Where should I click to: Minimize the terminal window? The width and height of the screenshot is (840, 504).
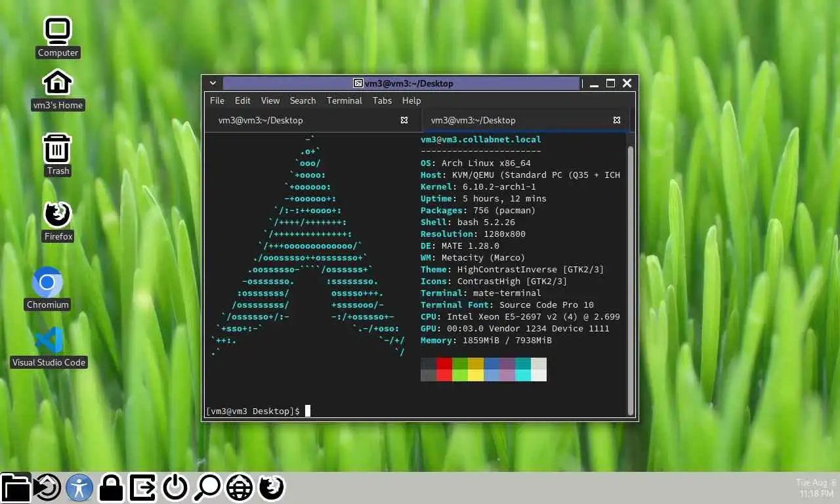[594, 83]
